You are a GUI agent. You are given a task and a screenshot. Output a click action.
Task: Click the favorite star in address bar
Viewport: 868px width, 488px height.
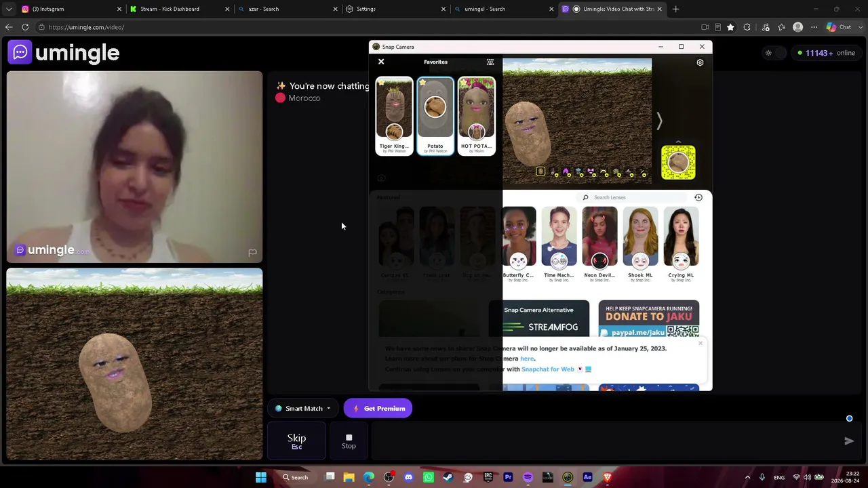pyautogui.click(x=730, y=27)
